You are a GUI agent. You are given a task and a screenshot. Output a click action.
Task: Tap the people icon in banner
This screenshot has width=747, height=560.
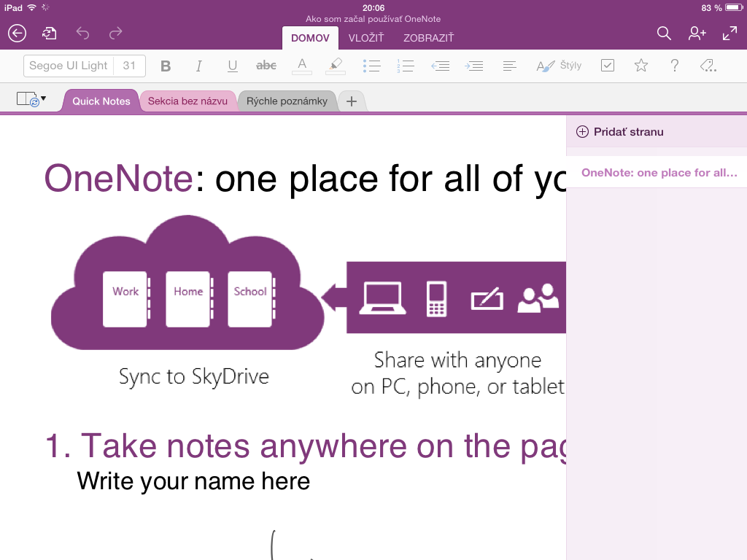click(x=538, y=298)
